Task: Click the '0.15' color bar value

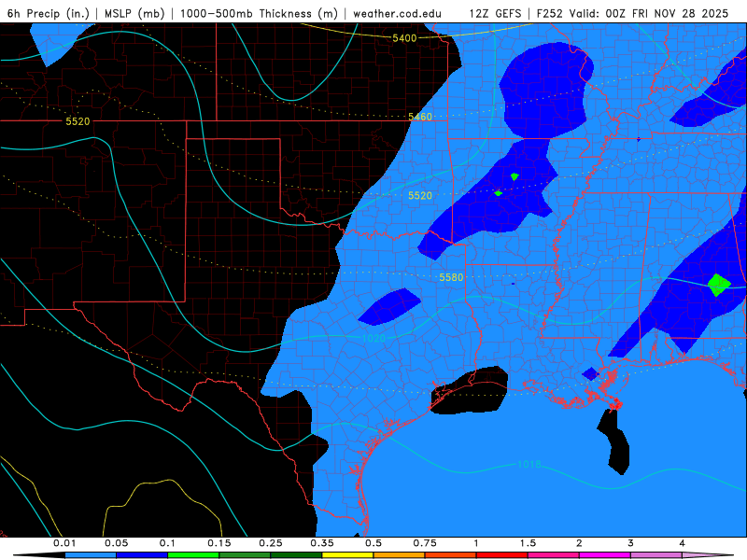Action: (x=219, y=543)
